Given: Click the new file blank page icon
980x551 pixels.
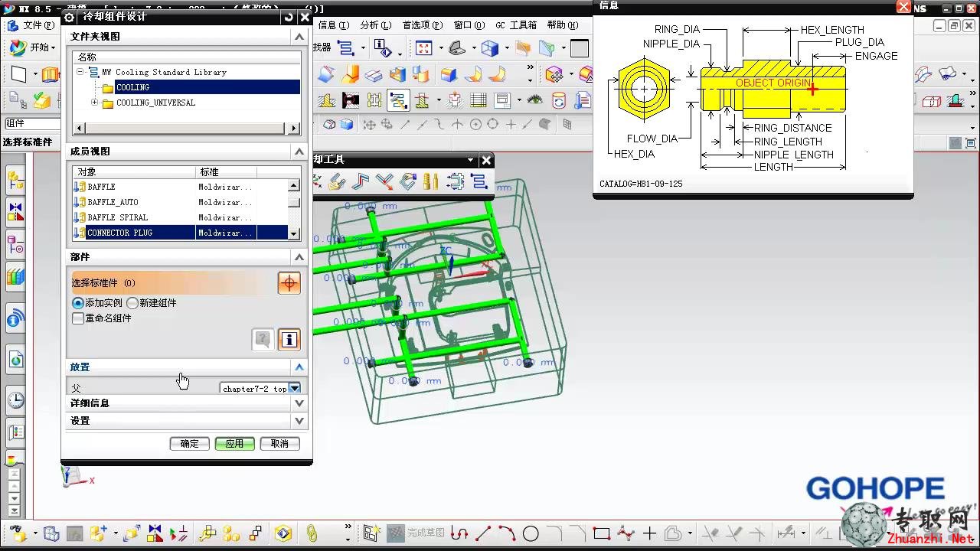Looking at the screenshot, I should coord(19,74).
